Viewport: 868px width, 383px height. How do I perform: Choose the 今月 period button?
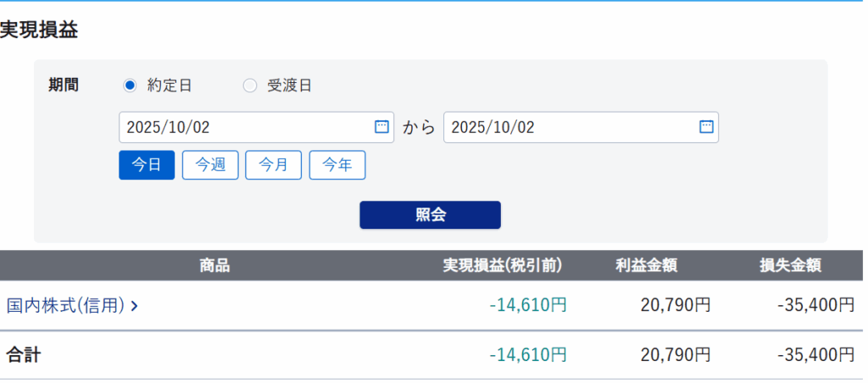tap(273, 165)
